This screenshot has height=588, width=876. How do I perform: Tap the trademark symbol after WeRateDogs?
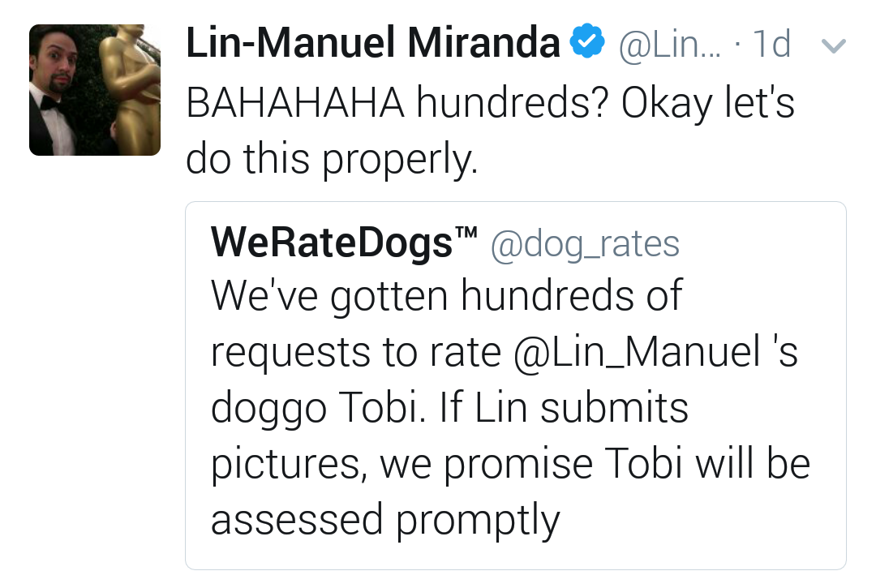(x=466, y=234)
